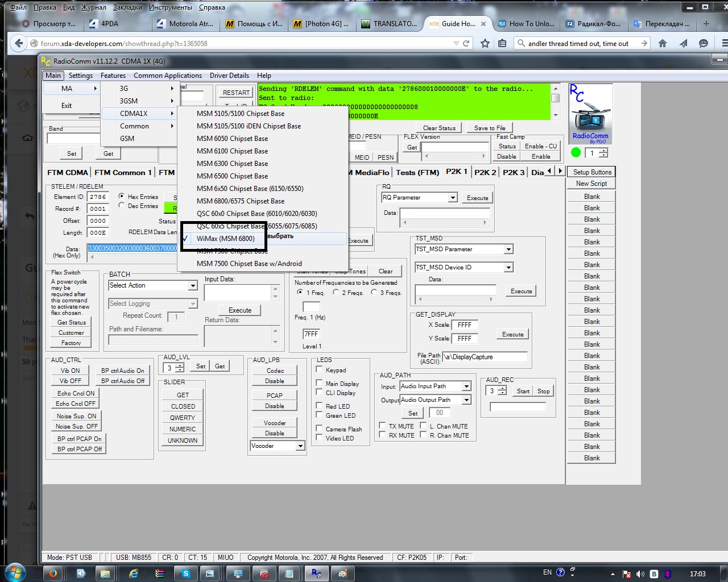Image resolution: width=728 pixels, height=582 pixels.
Task: Click the paint palette taskbar icon
Action: click(342, 573)
